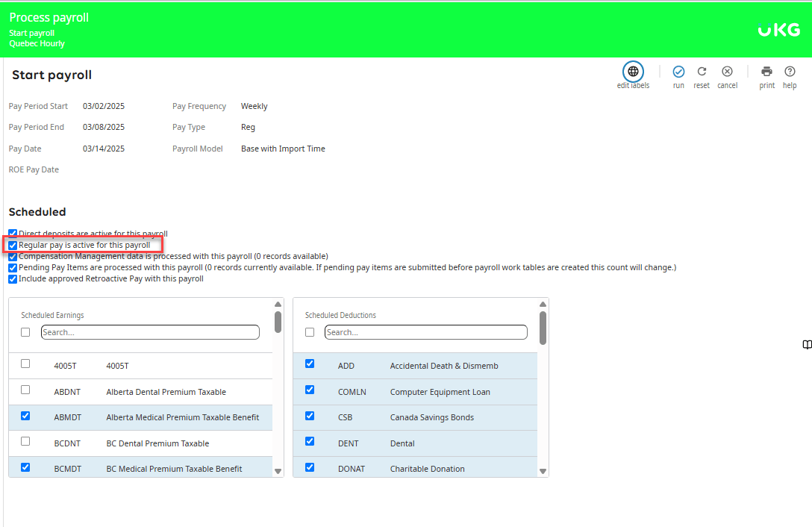The image size is (812, 527).
Task: Toggle Regular pay is active checkbox
Action: click(13, 245)
